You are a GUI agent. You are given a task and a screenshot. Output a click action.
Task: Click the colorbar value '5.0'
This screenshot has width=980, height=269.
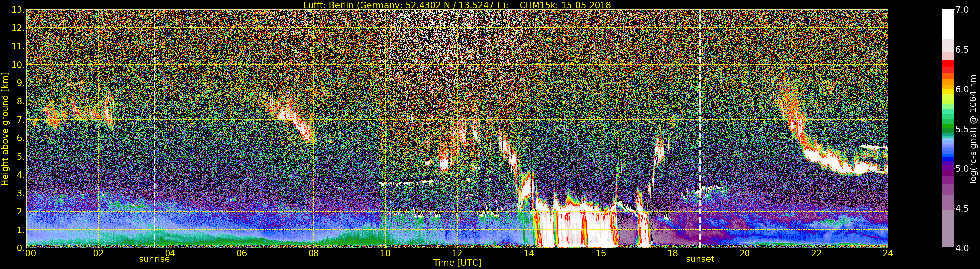pos(962,168)
